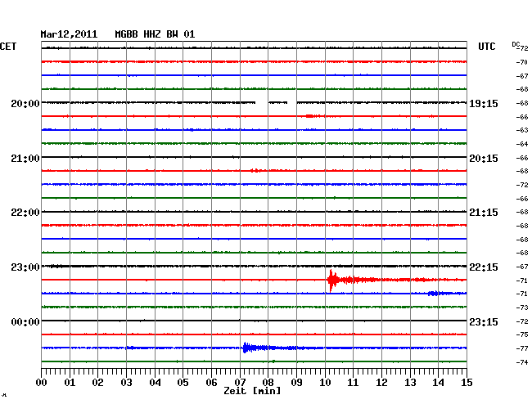532x404 pixels.
Task: Click the CET time zone label
Action: (x=8, y=47)
